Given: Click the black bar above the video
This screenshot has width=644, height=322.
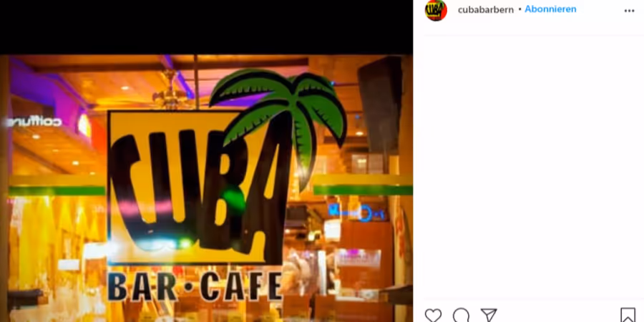Looking at the screenshot, I should coord(206,27).
